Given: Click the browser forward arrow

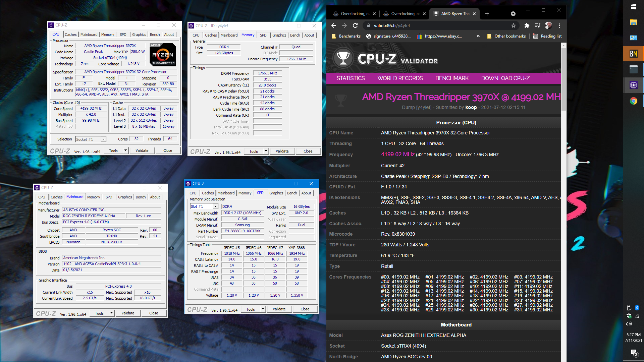Looking at the screenshot, I should [344, 25].
